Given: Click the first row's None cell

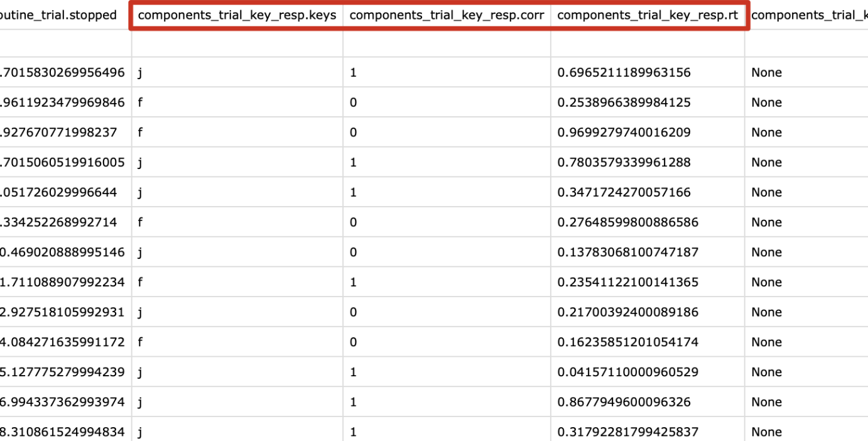Looking at the screenshot, I should (x=806, y=72).
